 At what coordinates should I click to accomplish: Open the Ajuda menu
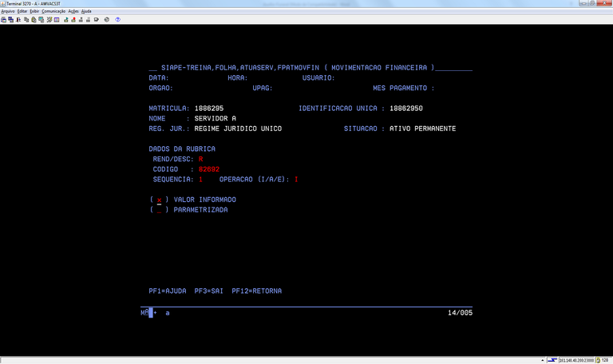coord(86,11)
